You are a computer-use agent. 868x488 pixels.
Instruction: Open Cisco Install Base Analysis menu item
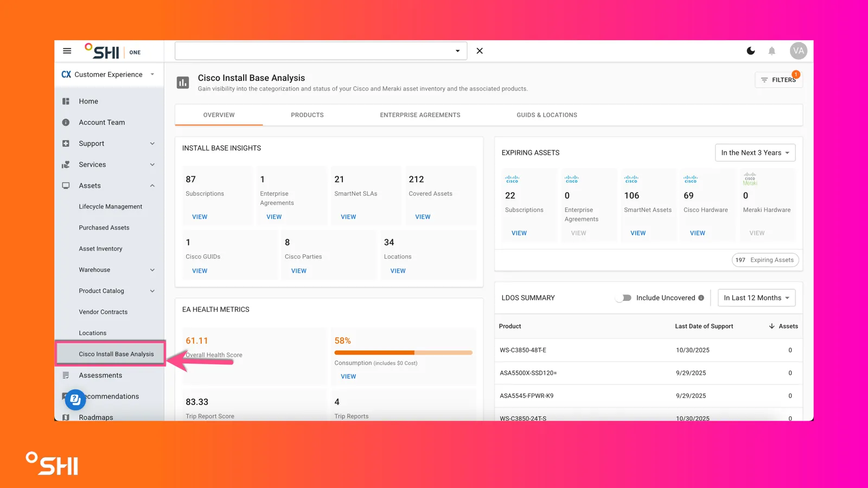[x=110, y=354]
